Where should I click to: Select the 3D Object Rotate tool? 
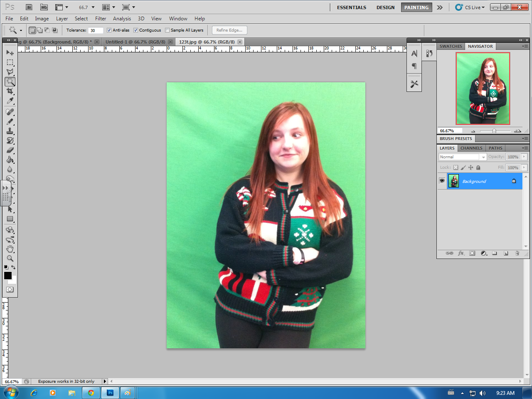click(x=10, y=230)
